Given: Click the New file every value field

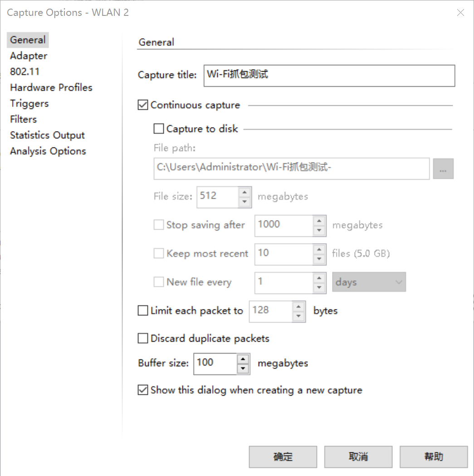Looking at the screenshot, I should tap(284, 283).
